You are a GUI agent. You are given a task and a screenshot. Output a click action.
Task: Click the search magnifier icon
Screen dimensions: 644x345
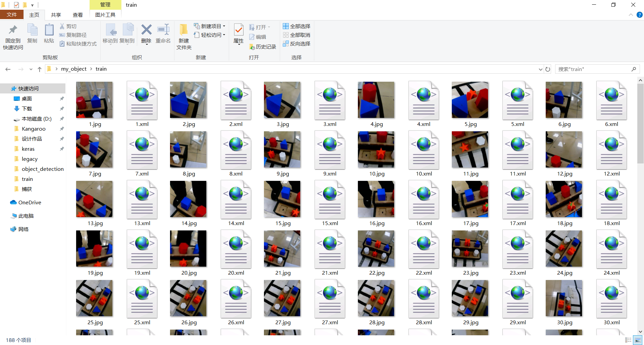tap(634, 69)
